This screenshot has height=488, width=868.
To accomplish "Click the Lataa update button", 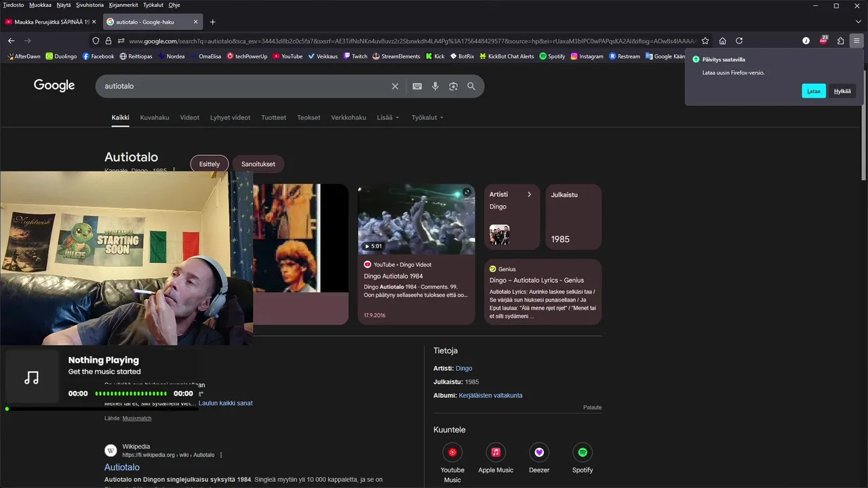I will click(814, 91).
